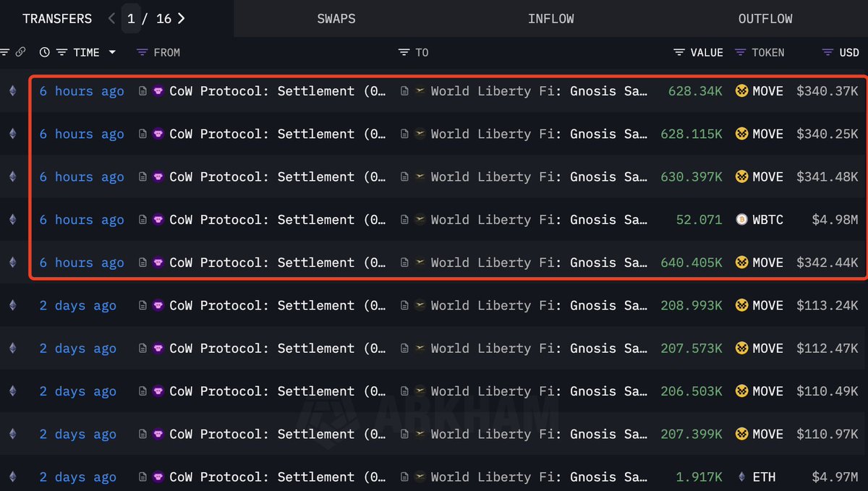Image resolution: width=868 pixels, height=491 pixels.
Task: Open World Liberty Fi: Gnosis Safe in $110.97K row
Action: coord(539,435)
